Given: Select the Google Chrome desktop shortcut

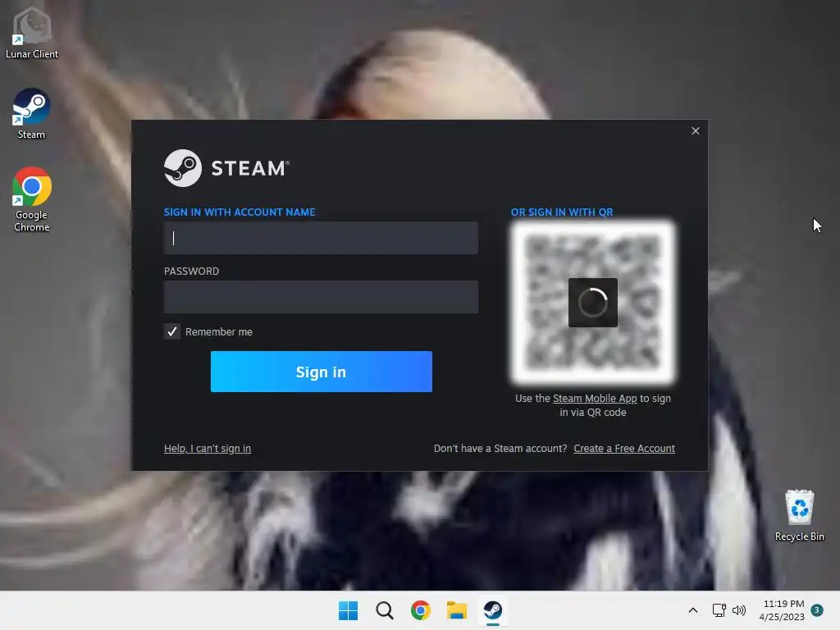Looking at the screenshot, I should (x=32, y=199).
